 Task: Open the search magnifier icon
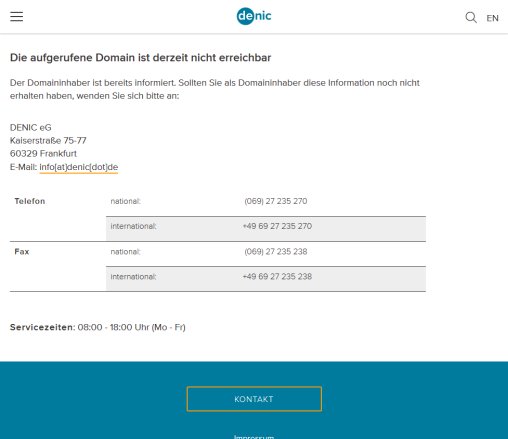pyautogui.click(x=471, y=17)
